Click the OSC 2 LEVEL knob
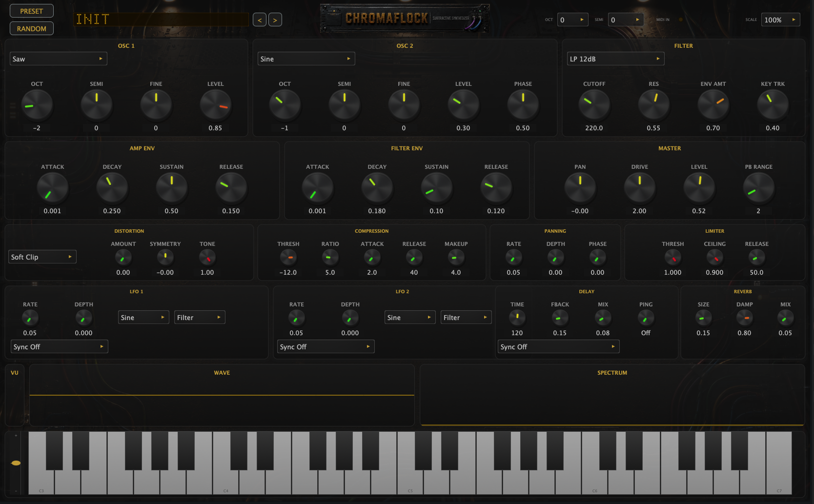 click(x=464, y=105)
